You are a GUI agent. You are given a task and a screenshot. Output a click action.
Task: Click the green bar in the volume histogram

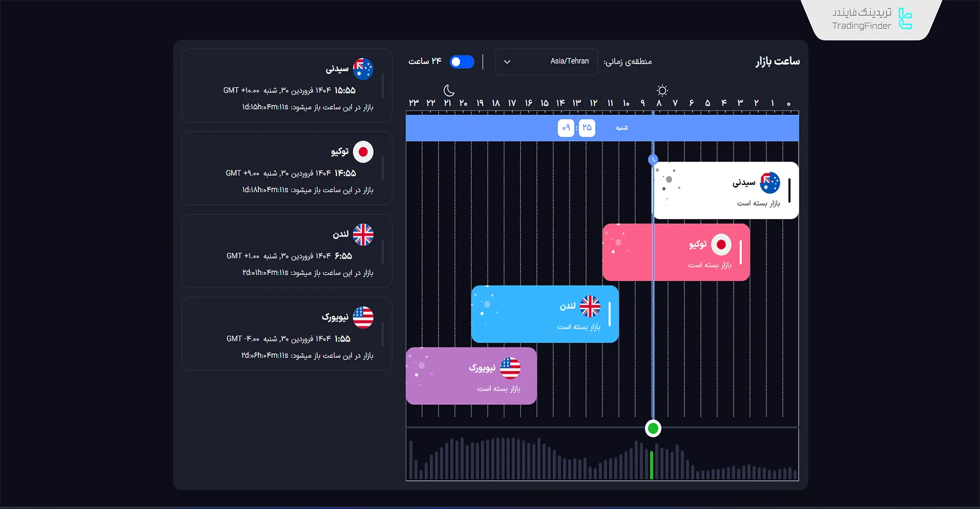651,465
